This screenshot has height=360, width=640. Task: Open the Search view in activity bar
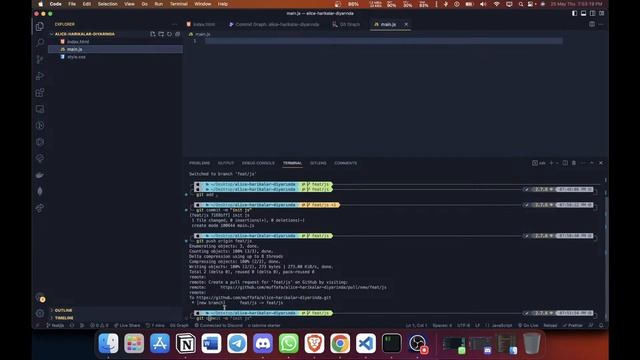[40, 42]
